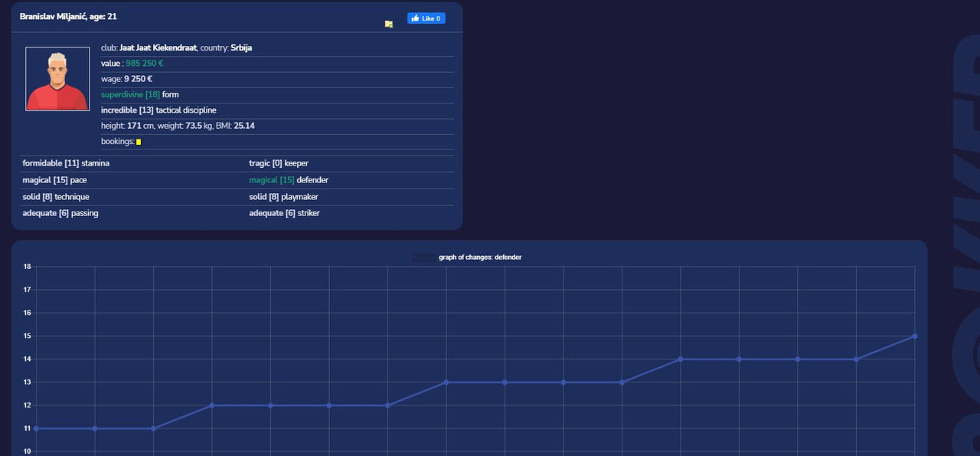Select magical [15] defender skill

click(x=289, y=180)
